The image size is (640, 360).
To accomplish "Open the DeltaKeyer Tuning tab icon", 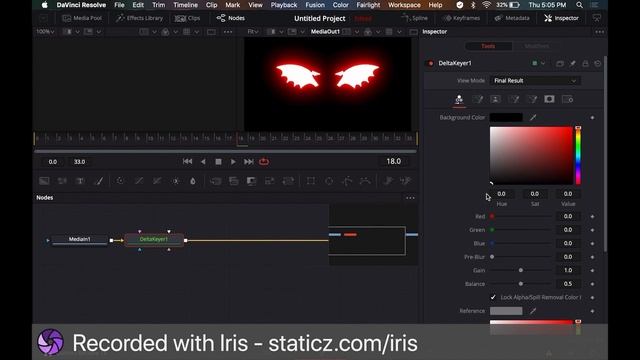I will (532, 99).
